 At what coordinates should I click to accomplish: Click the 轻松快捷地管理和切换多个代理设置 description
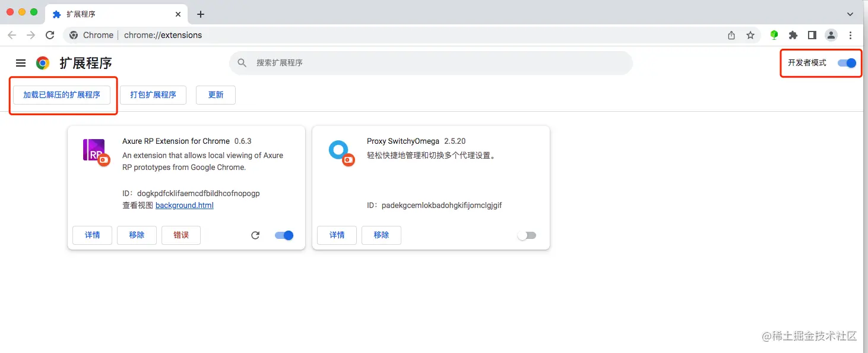431,156
